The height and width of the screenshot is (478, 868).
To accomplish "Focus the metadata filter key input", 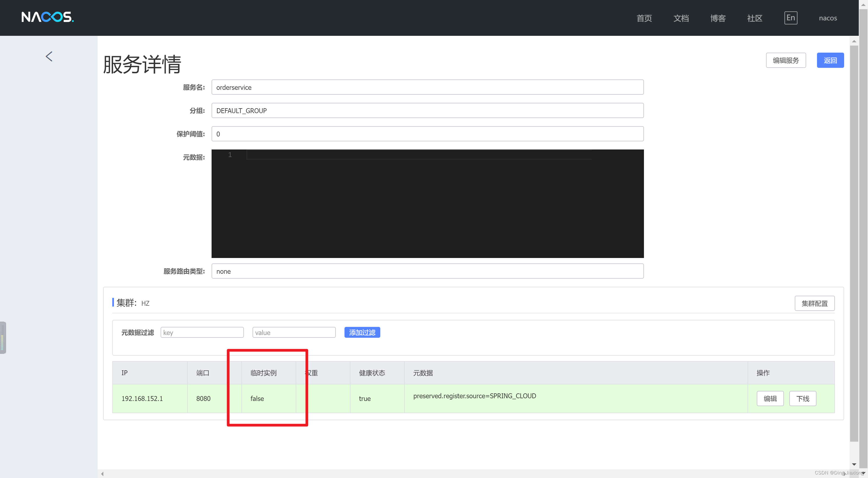I will click(x=202, y=332).
